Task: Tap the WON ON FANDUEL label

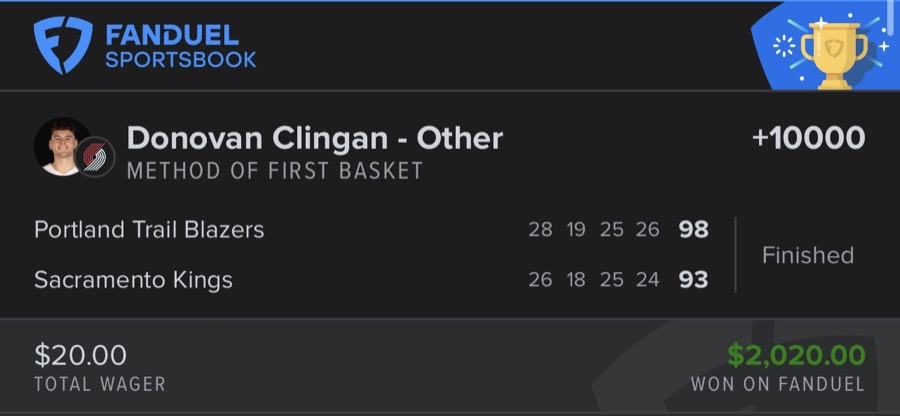Action: 777,384
